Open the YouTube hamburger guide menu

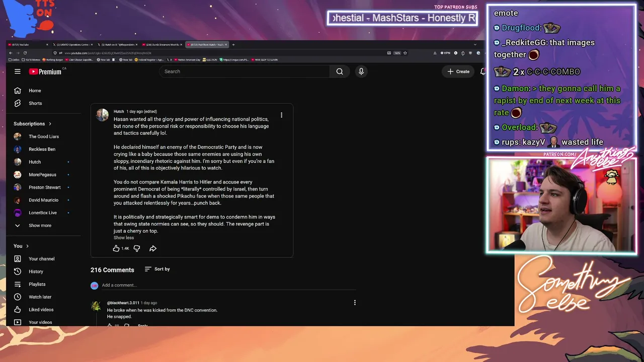click(x=17, y=71)
